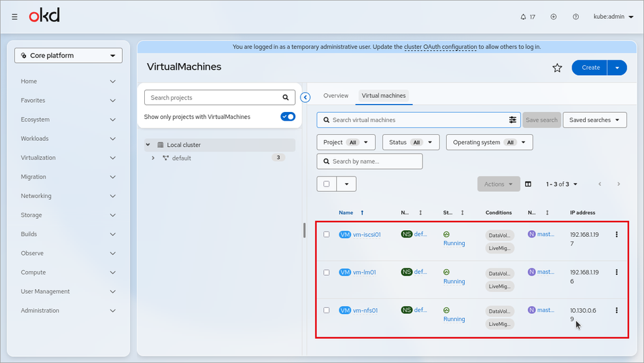Click the VM badge for vm-lm01
This screenshot has width=644, height=363.
345,272
